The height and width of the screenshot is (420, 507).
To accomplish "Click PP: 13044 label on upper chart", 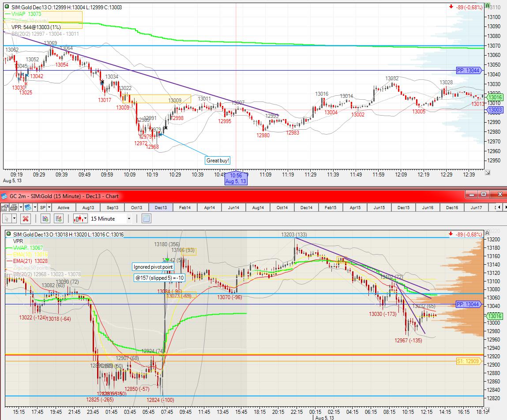I will 469,70.
